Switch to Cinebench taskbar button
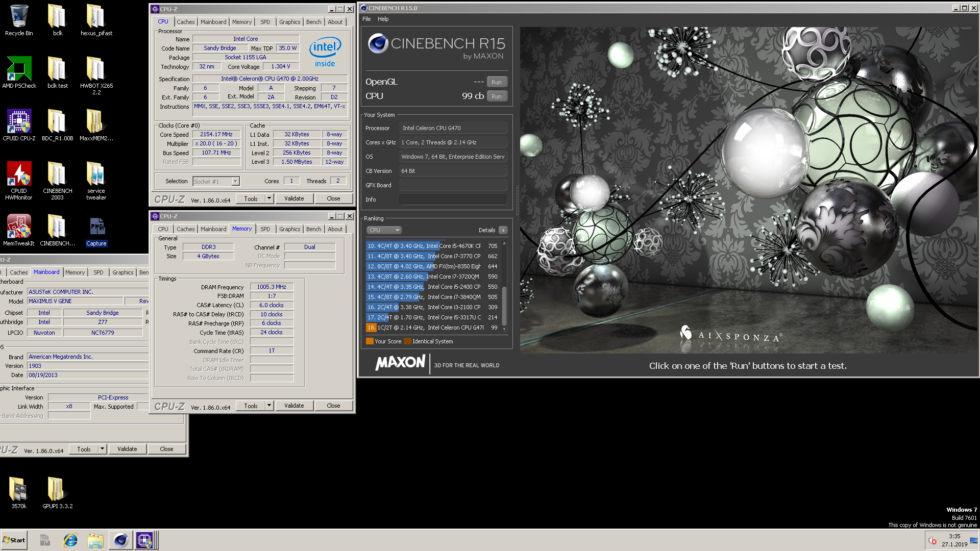 [x=120, y=540]
